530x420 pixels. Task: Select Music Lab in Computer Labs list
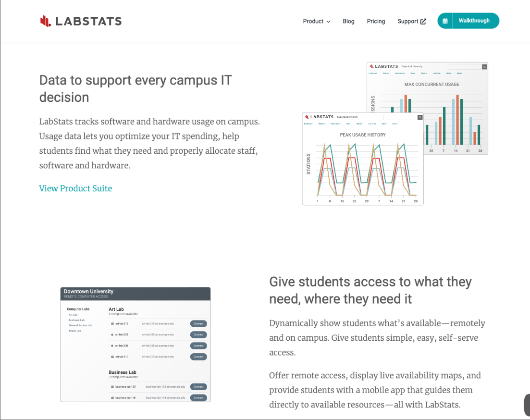(x=74, y=331)
